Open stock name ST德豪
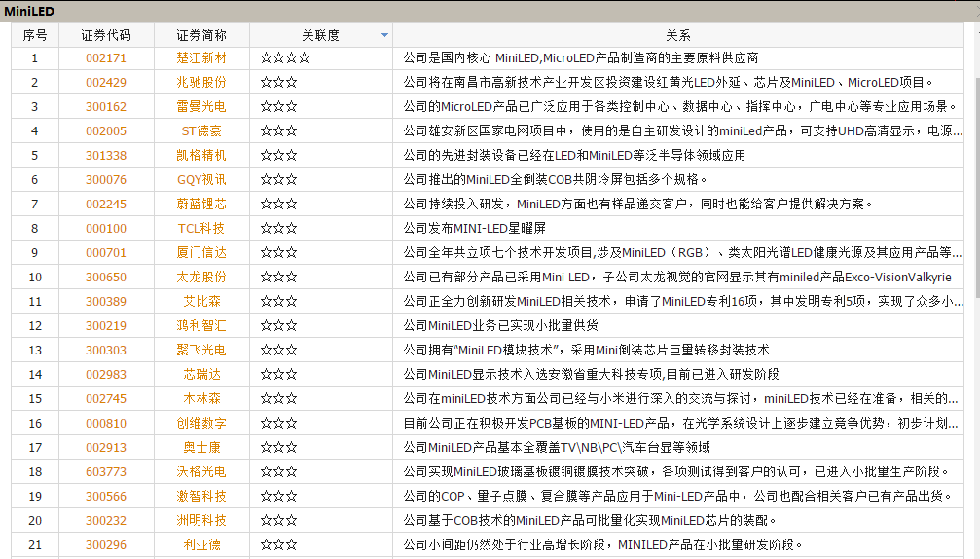 coord(201,131)
